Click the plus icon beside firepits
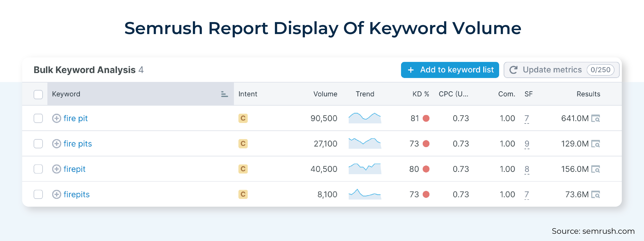 point(56,194)
